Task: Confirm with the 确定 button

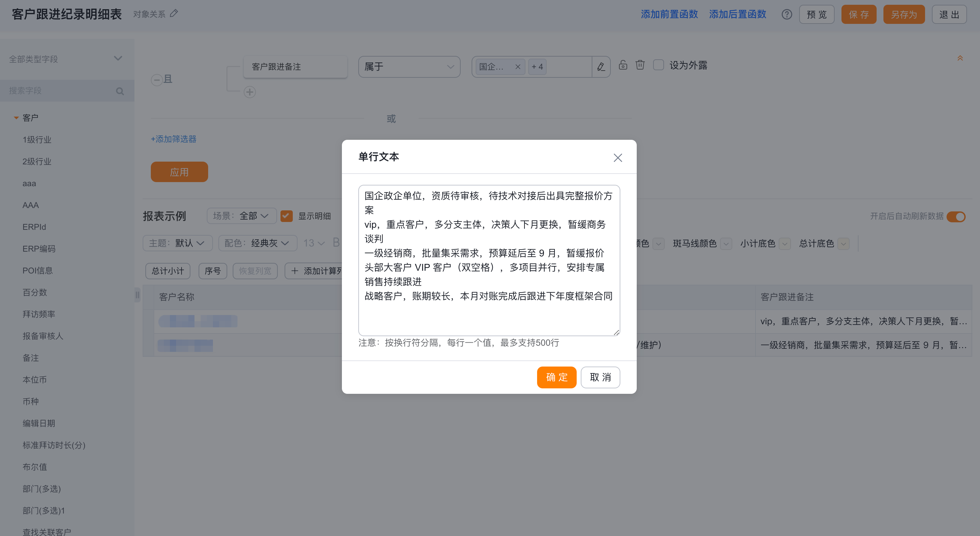Action: click(557, 377)
